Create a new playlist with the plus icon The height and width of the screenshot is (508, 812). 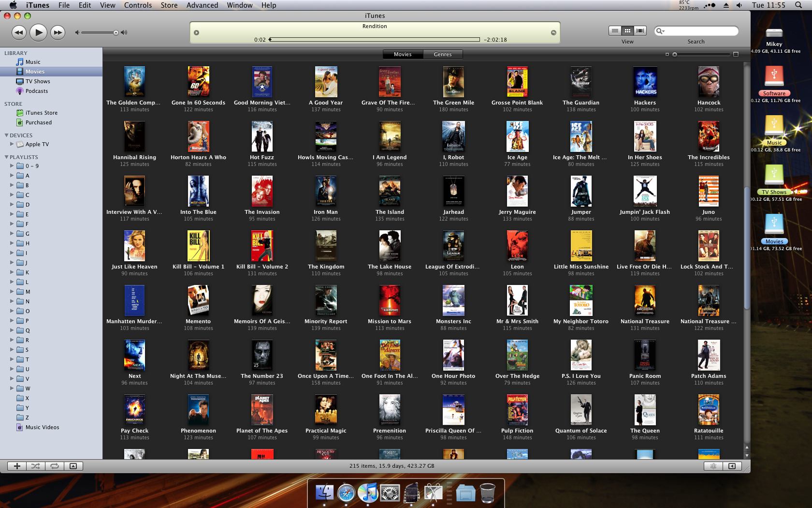coord(17,466)
